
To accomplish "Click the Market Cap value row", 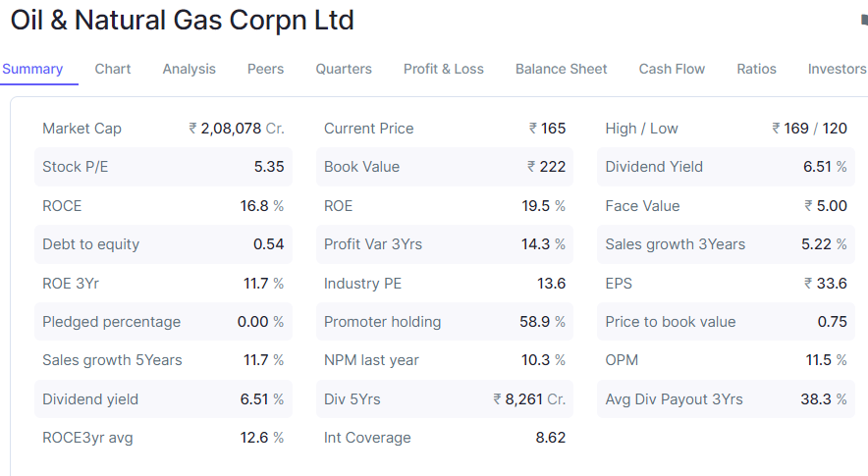I will [x=163, y=129].
